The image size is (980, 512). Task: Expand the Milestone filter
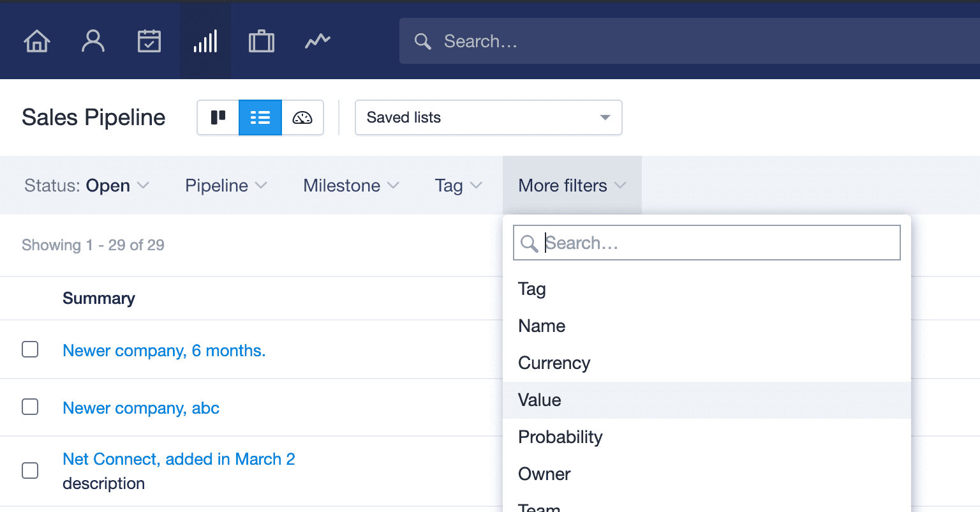[352, 186]
